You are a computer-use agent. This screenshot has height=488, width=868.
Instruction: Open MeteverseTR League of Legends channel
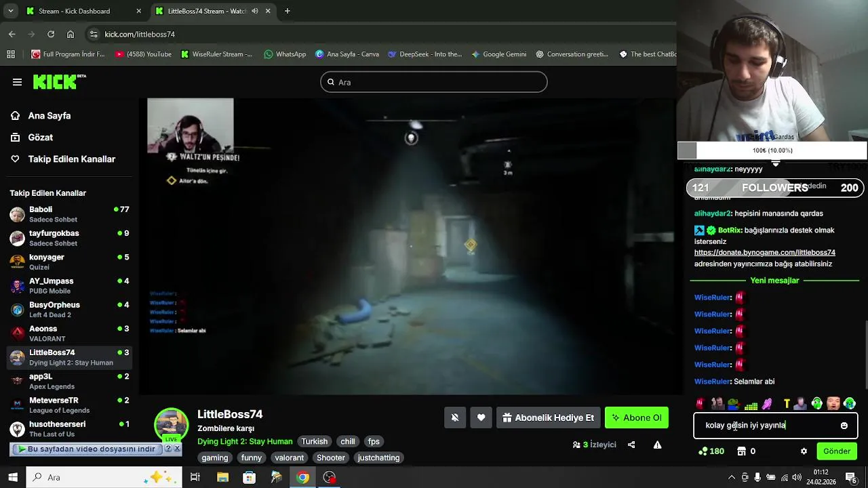[x=69, y=405]
